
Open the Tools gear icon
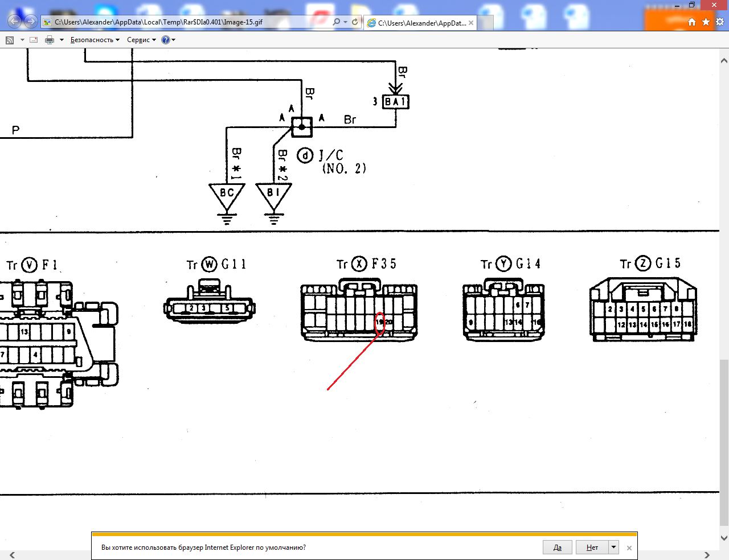(x=720, y=22)
